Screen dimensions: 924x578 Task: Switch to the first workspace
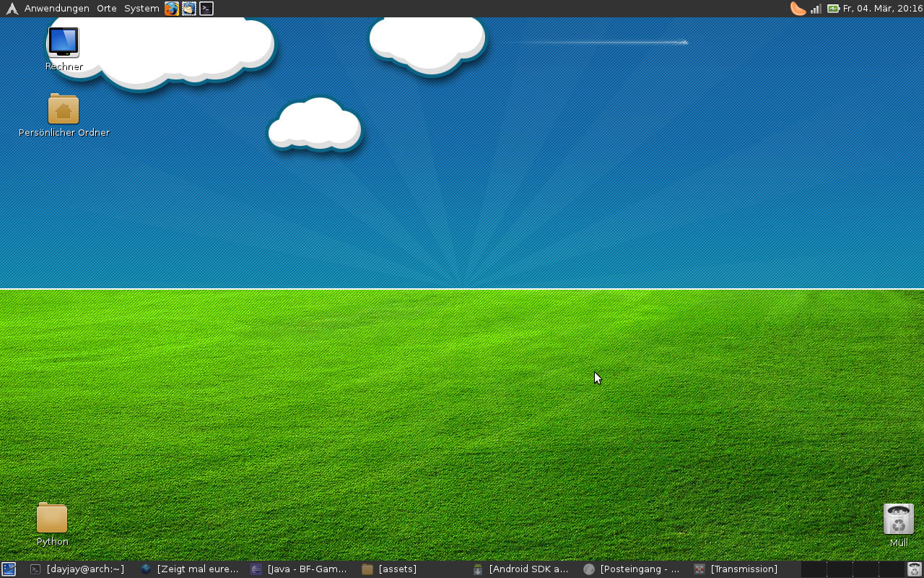pyautogui.click(x=814, y=569)
